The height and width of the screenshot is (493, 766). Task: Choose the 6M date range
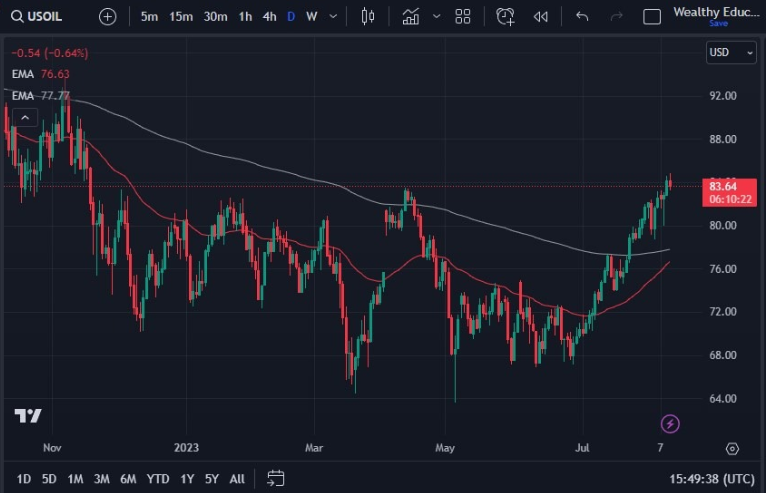[128, 478]
